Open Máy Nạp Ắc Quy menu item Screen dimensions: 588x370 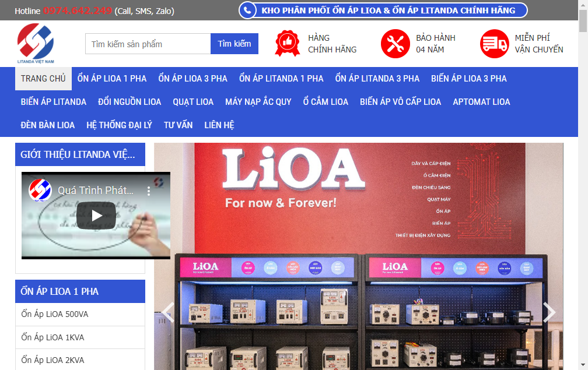(258, 102)
